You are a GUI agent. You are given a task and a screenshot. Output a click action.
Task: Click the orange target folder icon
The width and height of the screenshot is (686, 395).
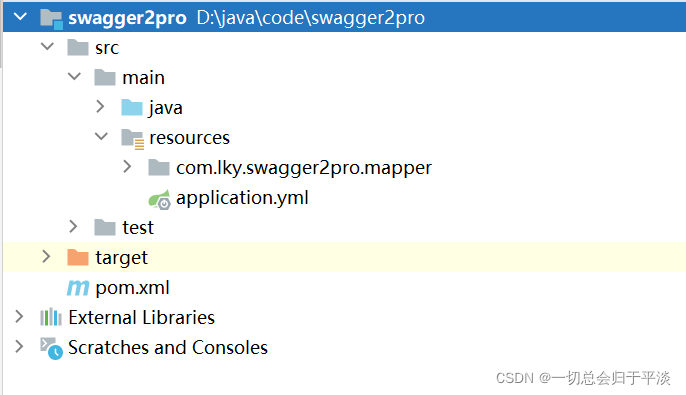point(78,257)
